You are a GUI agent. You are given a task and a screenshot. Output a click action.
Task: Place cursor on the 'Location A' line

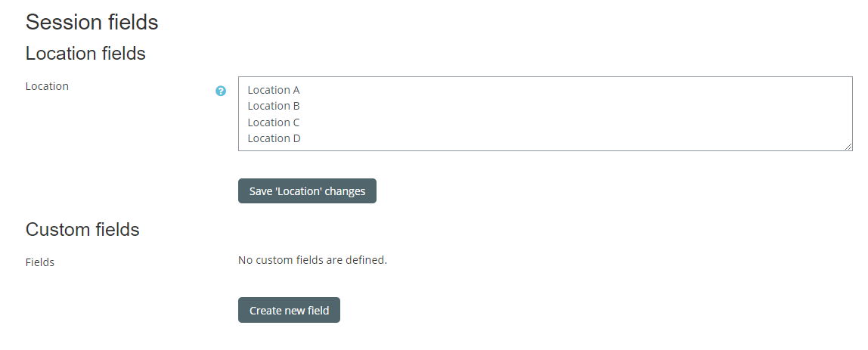pyautogui.click(x=274, y=90)
